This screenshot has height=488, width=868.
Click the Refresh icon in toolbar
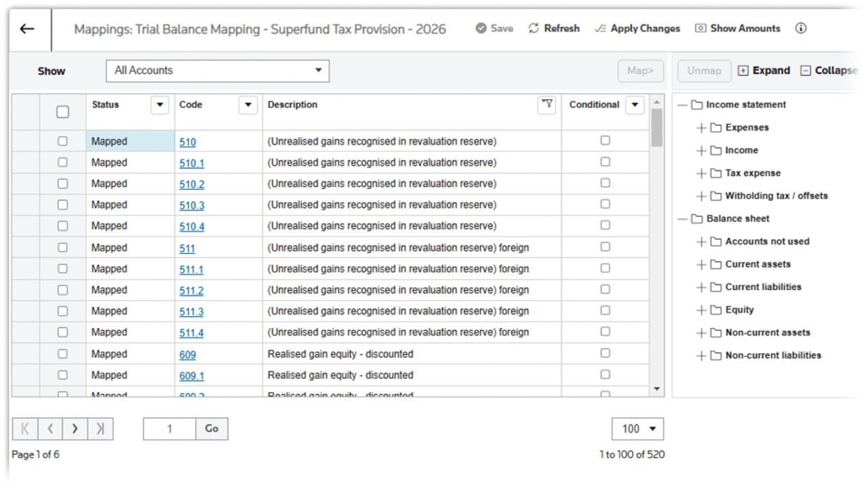click(534, 28)
